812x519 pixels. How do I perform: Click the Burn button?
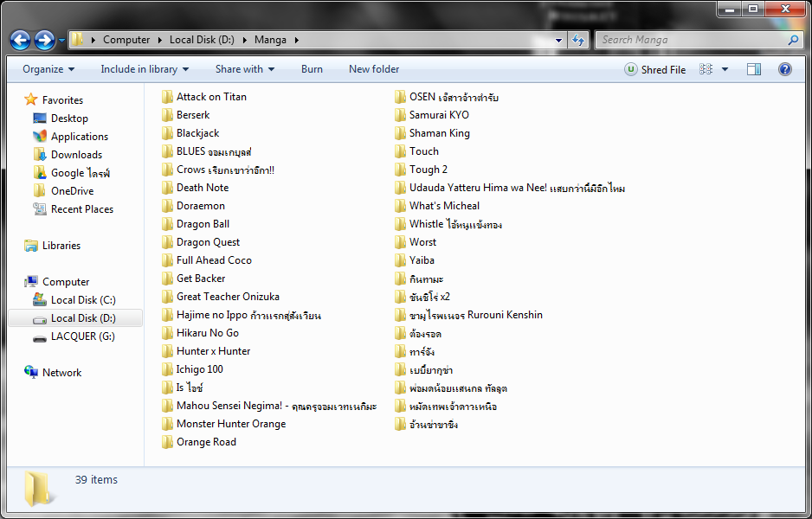312,69
